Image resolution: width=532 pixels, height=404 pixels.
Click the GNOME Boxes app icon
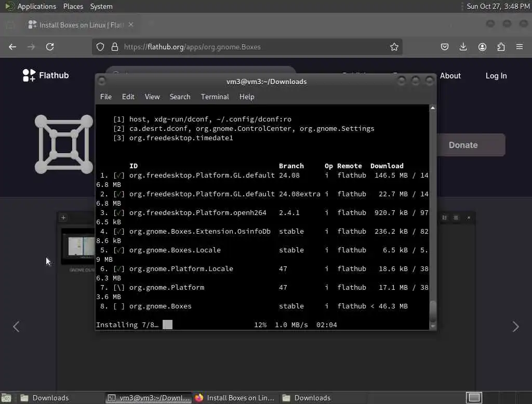(x=64, y=144)
